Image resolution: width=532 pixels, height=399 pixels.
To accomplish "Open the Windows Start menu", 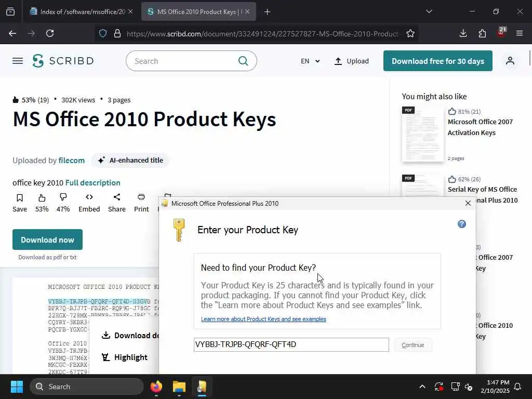I will pos(17,387).
